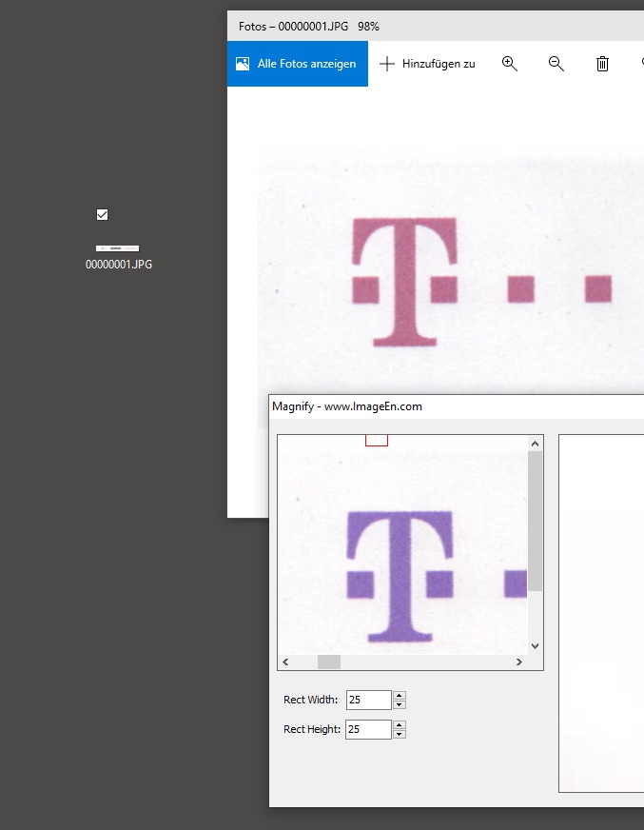Screen dimensions: 644x830
Task: Open the Hinzufügen zu menu
Action: [427, 64]
